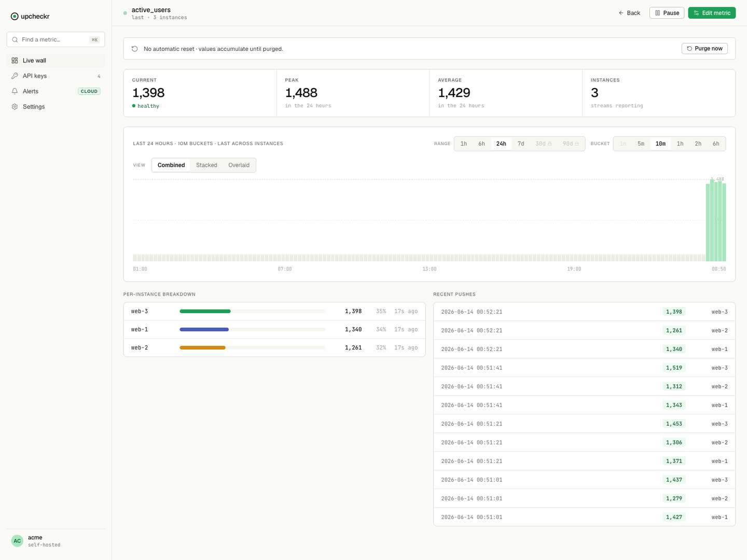
Task: Click the 07:00 chart axis label
Action: [285, 269]
